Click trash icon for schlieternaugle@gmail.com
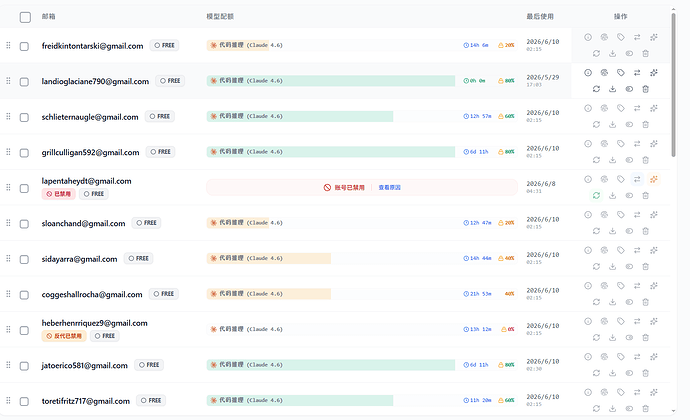690x420 pixels. (646, 125)
